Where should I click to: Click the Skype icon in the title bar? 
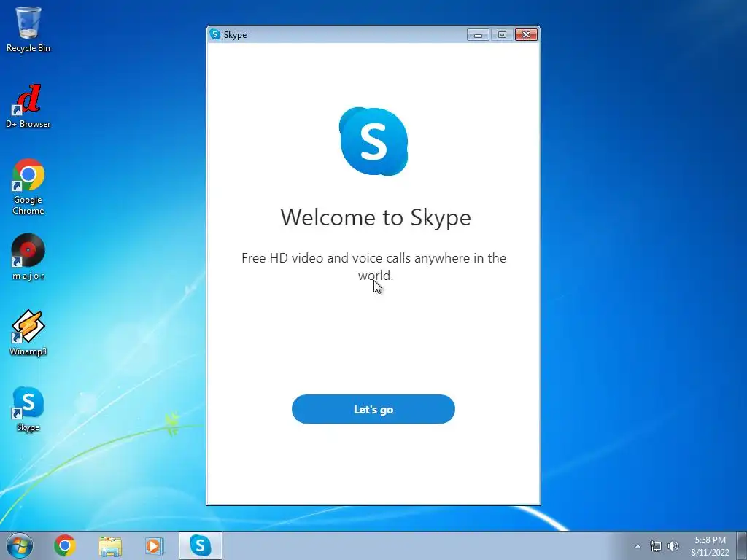click(x=215, y=34)
